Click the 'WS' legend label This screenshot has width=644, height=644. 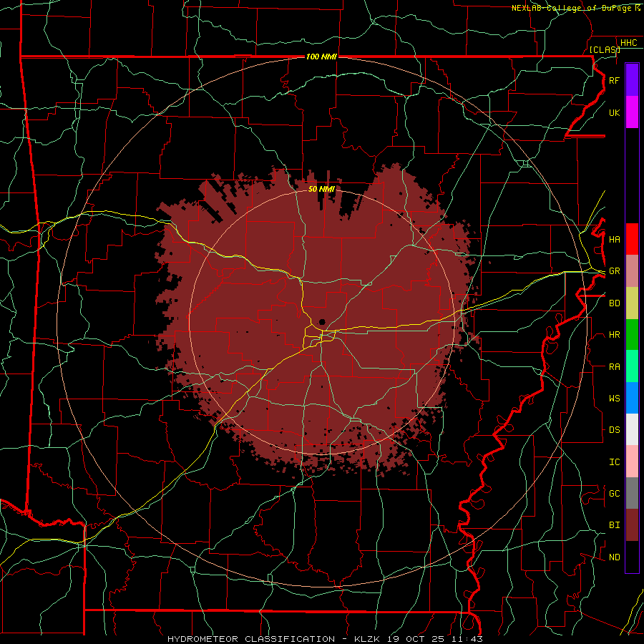(x=614, y=399)
